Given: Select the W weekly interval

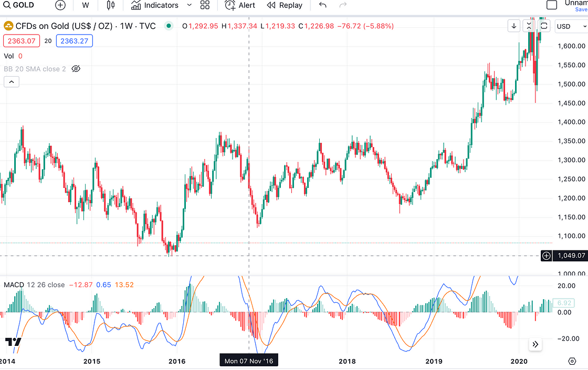Looking at the screenshot, I should coord(86,5).
